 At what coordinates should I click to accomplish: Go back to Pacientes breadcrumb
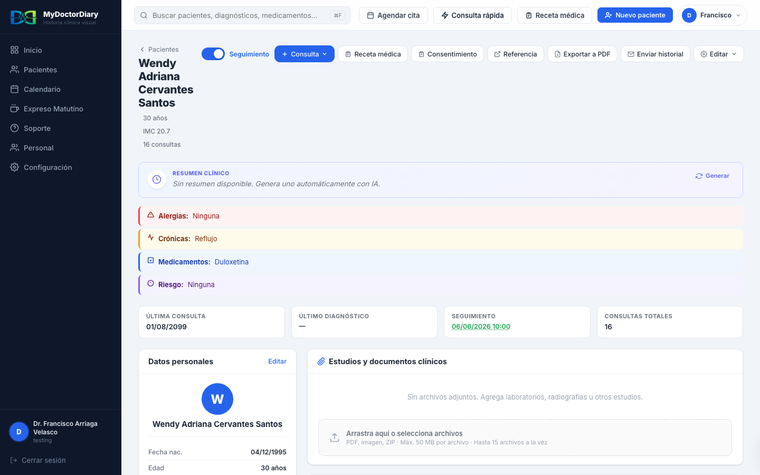(159, 49)
